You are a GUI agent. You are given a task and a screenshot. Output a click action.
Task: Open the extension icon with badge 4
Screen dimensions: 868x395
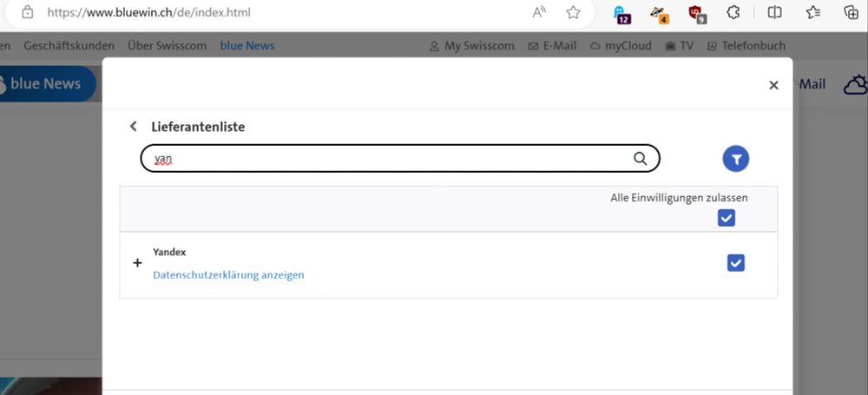pyautogui.click(x=660, y=13)
